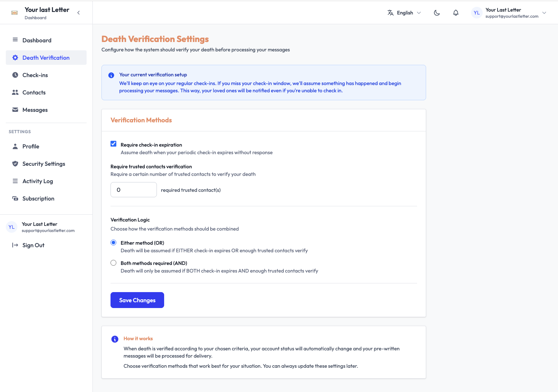This screenshot has height=392, width=558.
Task: Click the Save Changes button
Action: tap(137, 300)
